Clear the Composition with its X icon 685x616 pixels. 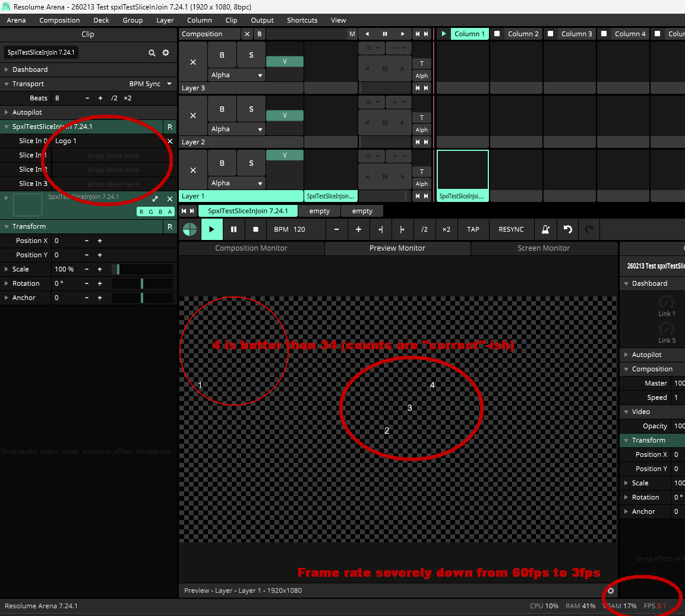click(247, 34)
